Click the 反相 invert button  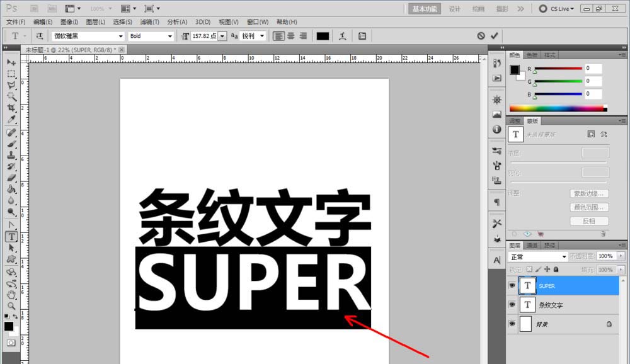click(x=588, y=220)
